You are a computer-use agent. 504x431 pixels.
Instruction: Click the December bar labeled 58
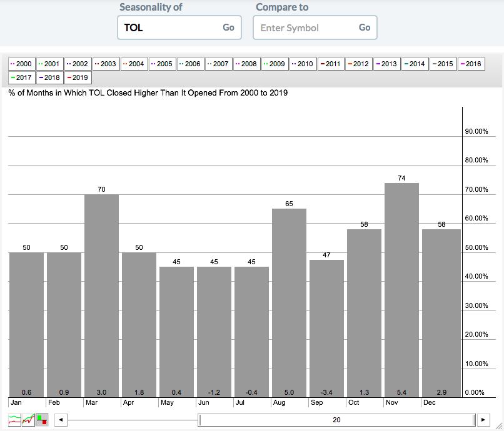[x=441, y=313]
